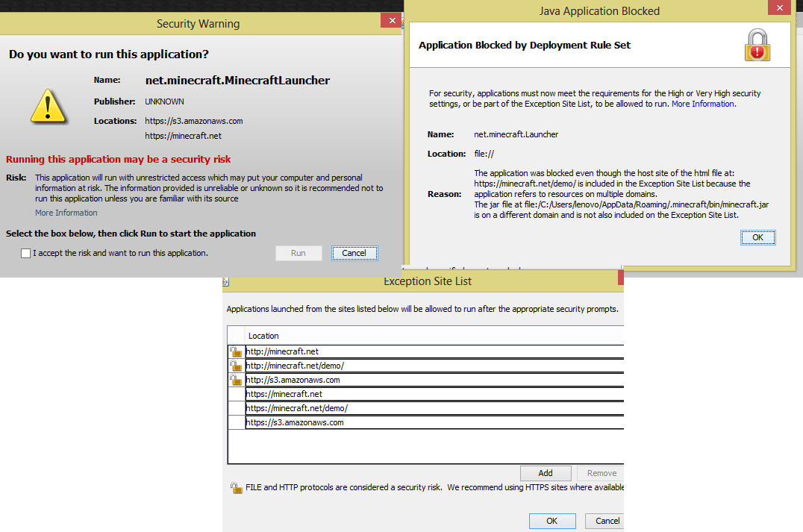
Task: Click https://minecraft.net location in Security Warning
Action: tap(184, 136)
